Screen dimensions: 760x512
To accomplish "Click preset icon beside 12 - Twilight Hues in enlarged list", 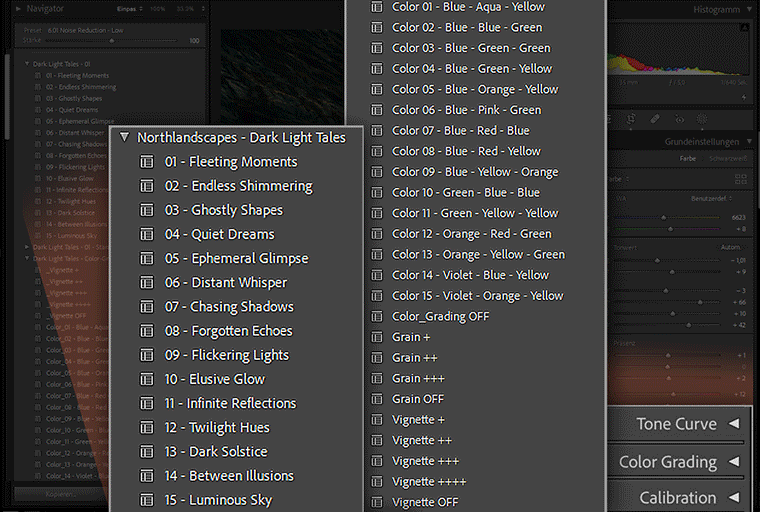I will point(147,427).
